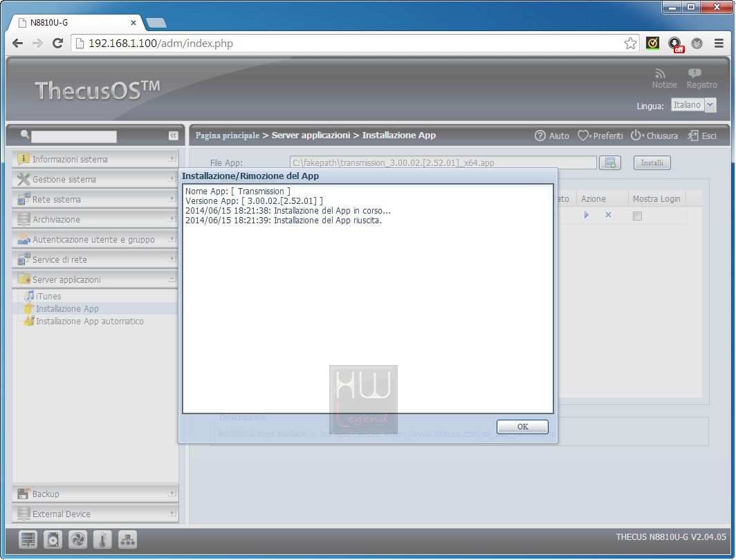The image size is (736, 560).
Task: Click the run arrow in the Azione column
Action: (587, 215)
